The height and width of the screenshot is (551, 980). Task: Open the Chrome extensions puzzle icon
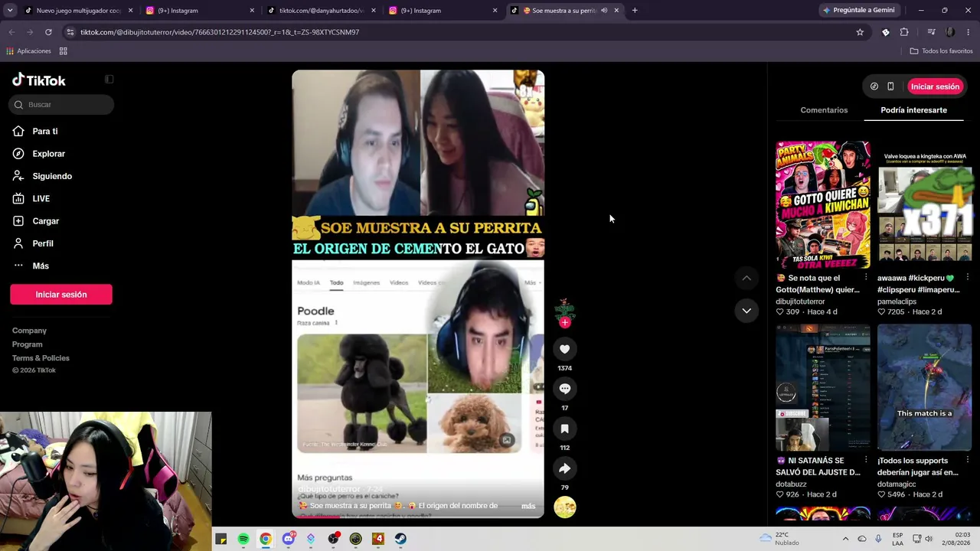(904, 32)
